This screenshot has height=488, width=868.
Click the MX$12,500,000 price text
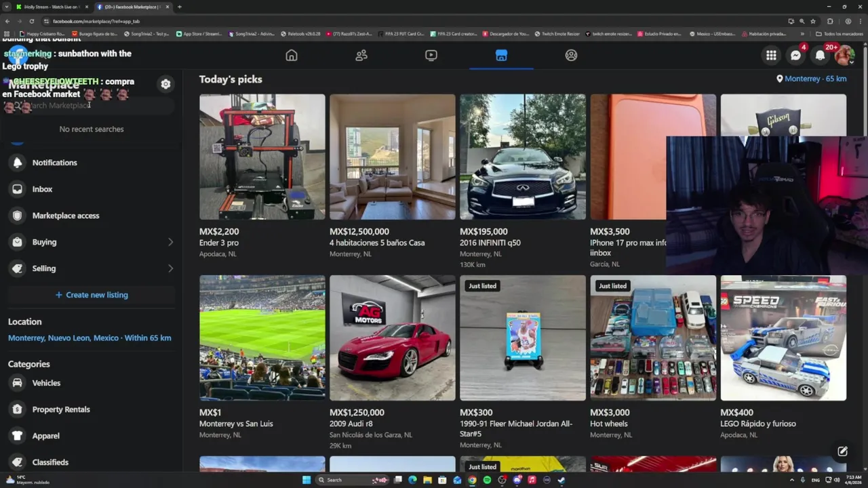pos(359,232)
